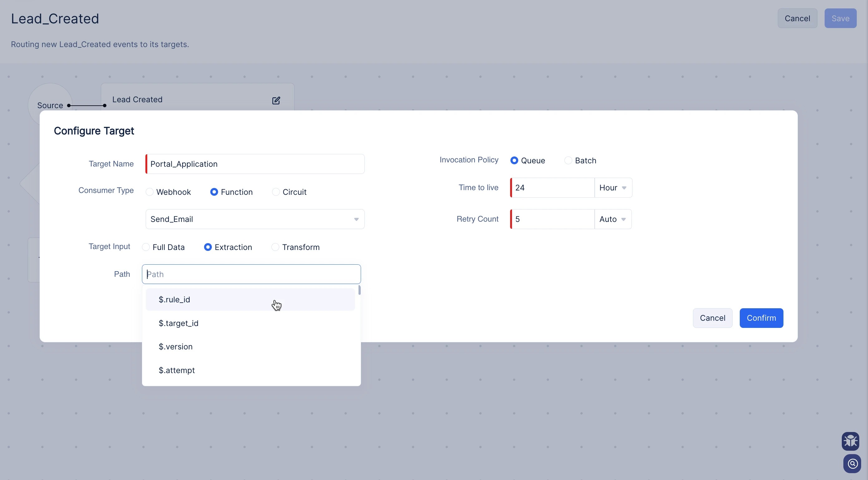Expand the Auto retry mode dropdown
This screenshot has width=868, height=480.
[x=612, y=219]
